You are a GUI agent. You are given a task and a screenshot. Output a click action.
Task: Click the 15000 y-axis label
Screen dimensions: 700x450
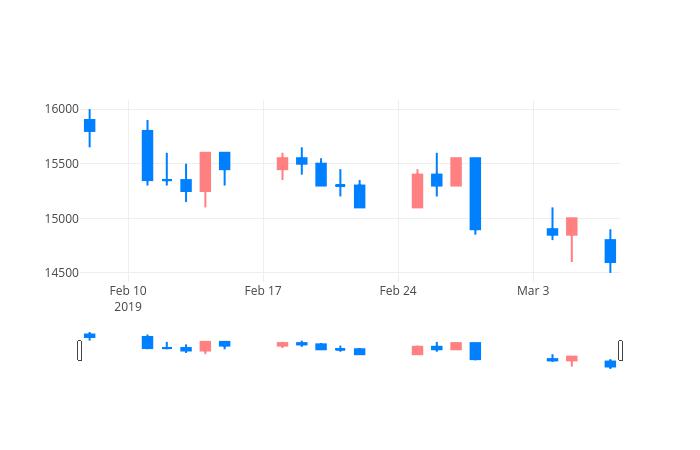62,218
